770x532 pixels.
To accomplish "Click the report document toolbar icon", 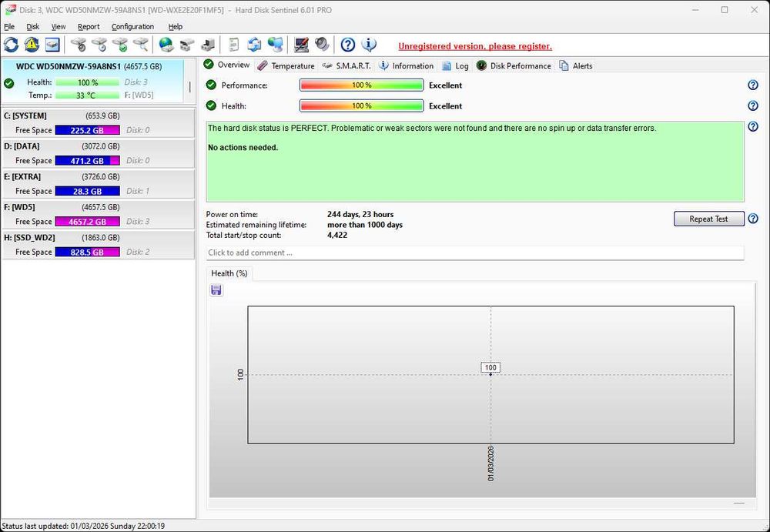I will click(x=234, y=45).
